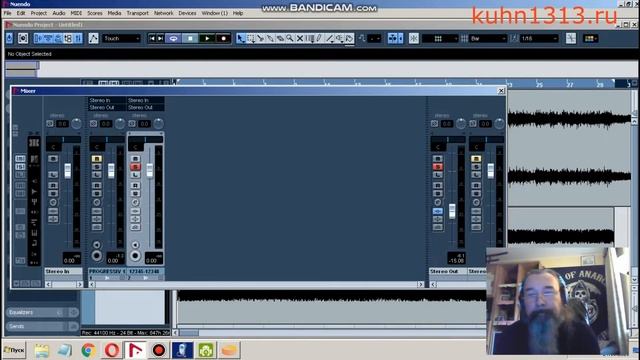Open the Bar grid type dropdown
The image size is (640, 360).
(x=488, y=38)
